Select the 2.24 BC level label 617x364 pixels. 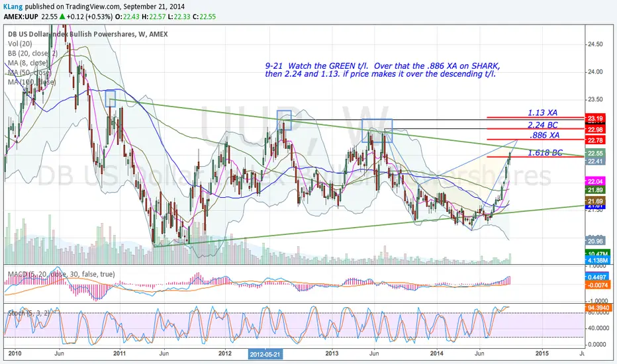(x=543, y=124)
